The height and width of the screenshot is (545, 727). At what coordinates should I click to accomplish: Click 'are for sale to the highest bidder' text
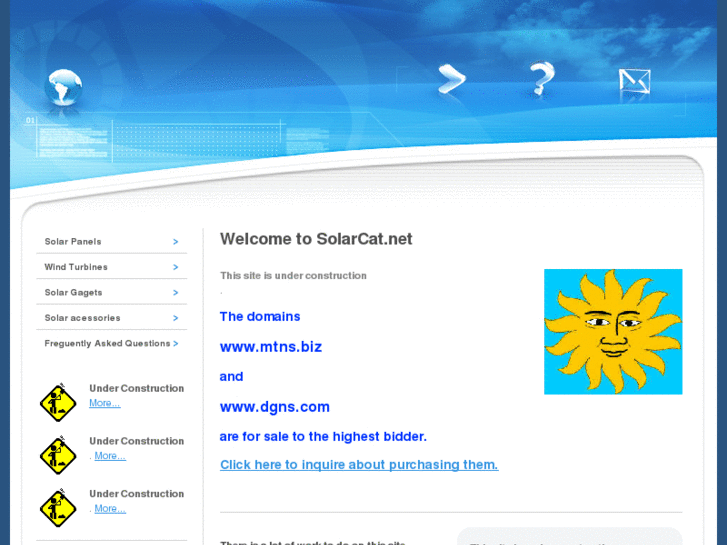pos(323,436)
